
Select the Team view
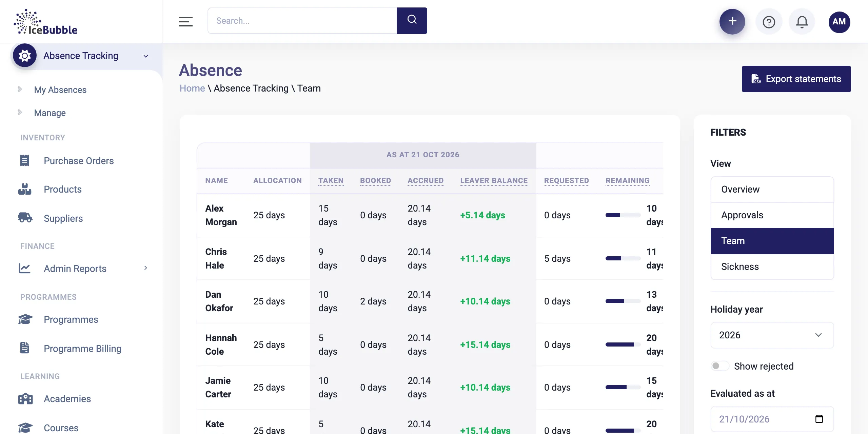772,241
